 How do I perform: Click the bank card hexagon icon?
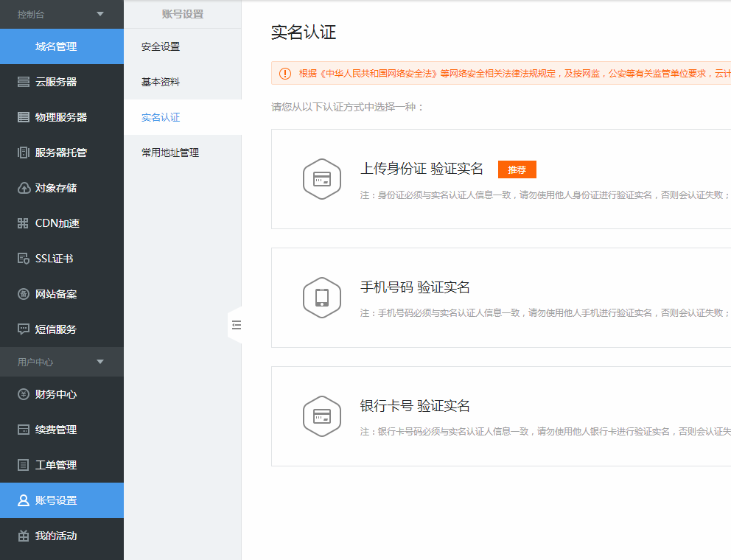click(x=322, y=416)
